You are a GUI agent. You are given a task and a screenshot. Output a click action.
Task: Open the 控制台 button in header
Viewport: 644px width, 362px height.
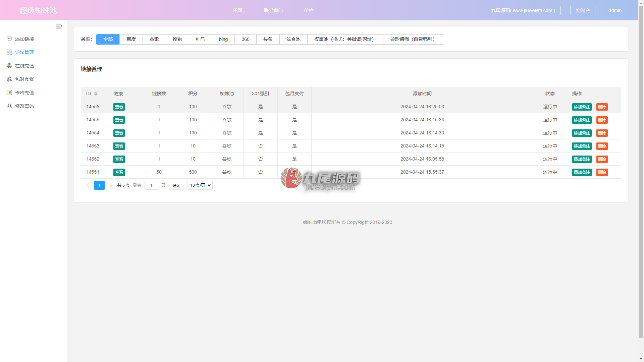[x=583, y=10]
